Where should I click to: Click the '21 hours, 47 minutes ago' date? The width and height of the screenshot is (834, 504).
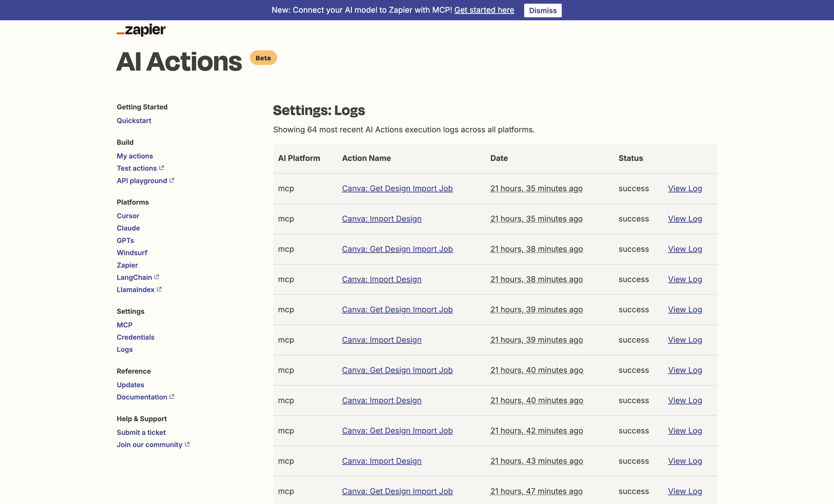(536, 491)
